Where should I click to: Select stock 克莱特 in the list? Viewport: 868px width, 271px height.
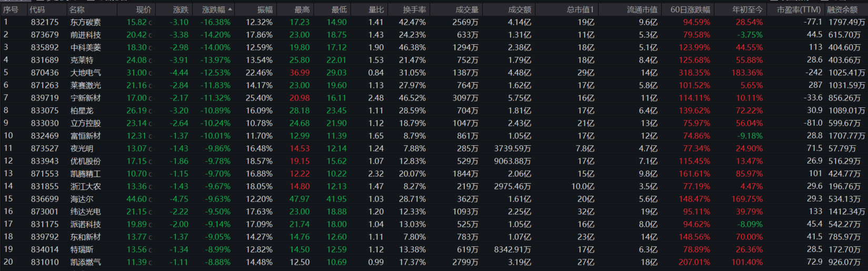pyautogui.click(x=82, y=60)
